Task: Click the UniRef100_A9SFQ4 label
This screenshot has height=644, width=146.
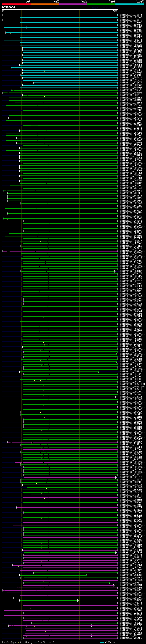Action: [131, 88]
